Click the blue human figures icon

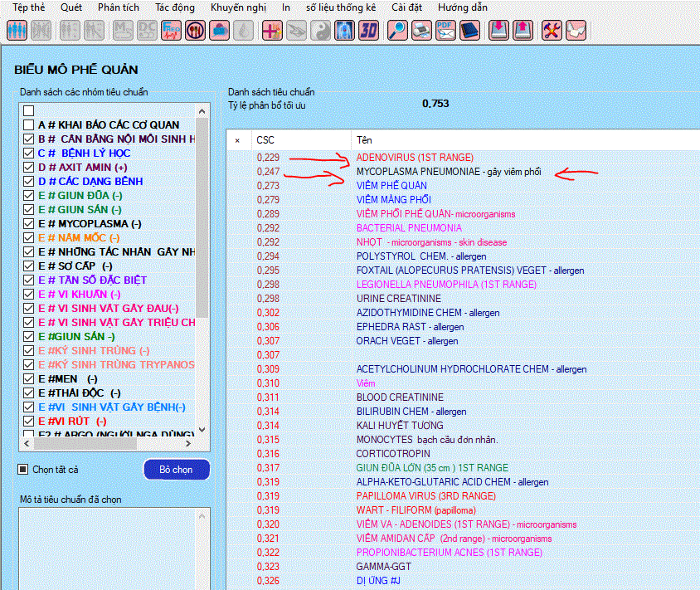coord(17,31)
